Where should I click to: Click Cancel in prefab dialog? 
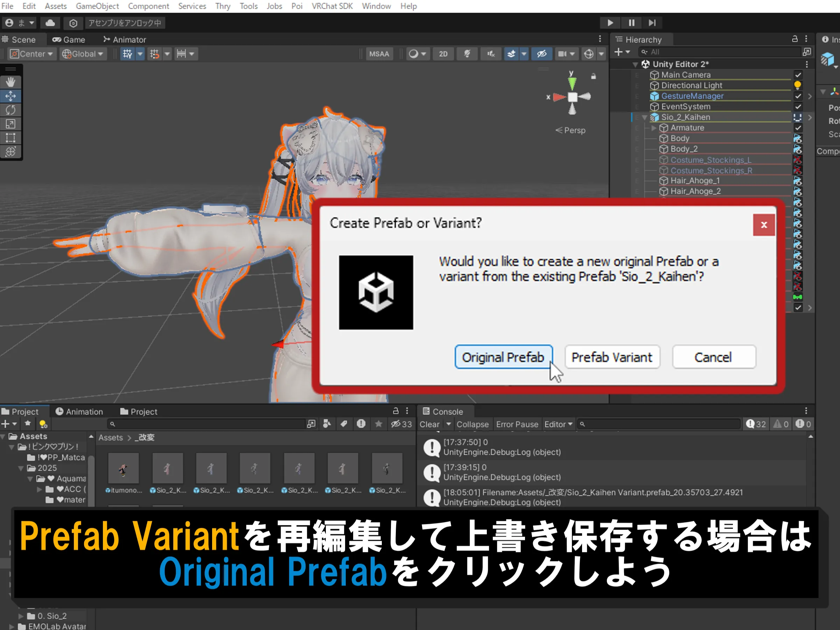[713, 357]
